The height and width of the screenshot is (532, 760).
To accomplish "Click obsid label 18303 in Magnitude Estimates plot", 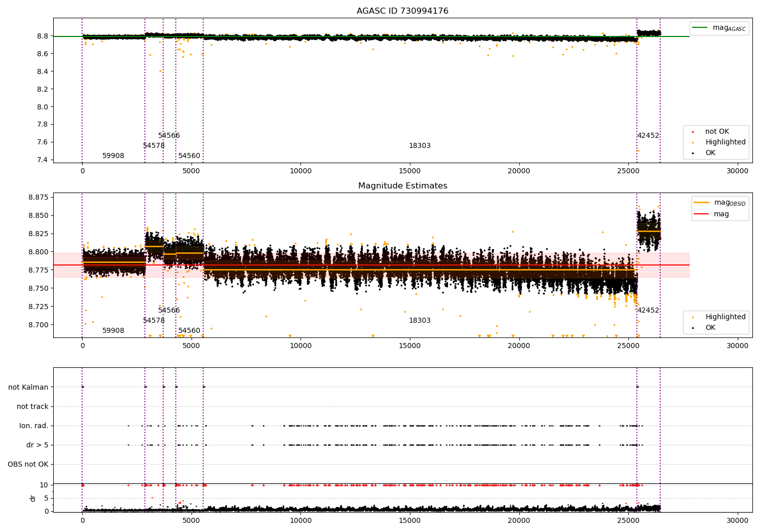I will [x=420, y=321].
